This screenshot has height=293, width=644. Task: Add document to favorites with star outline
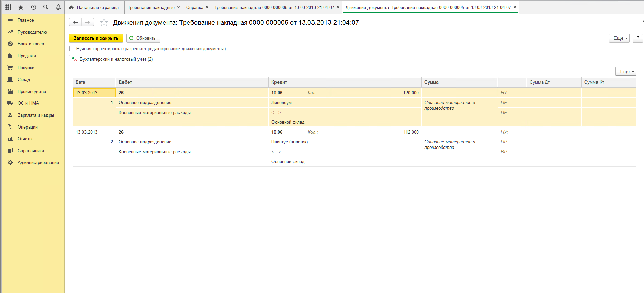104,23
